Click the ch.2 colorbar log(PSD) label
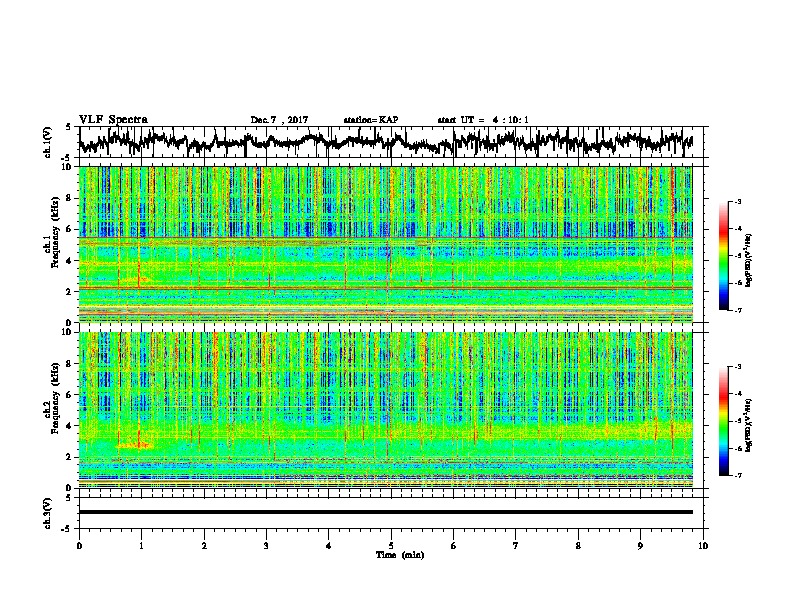Image resolution: width=792 pixels, height=612 pixels. coord(749,425)
